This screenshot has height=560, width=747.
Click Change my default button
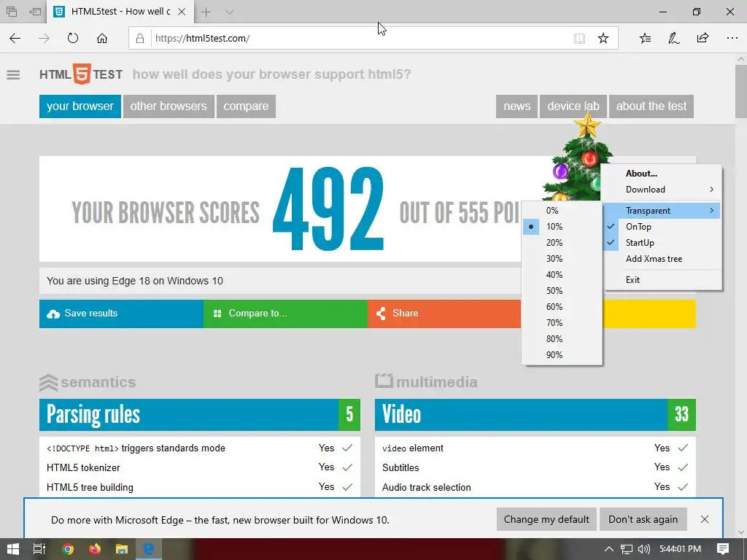coord(546,519)
